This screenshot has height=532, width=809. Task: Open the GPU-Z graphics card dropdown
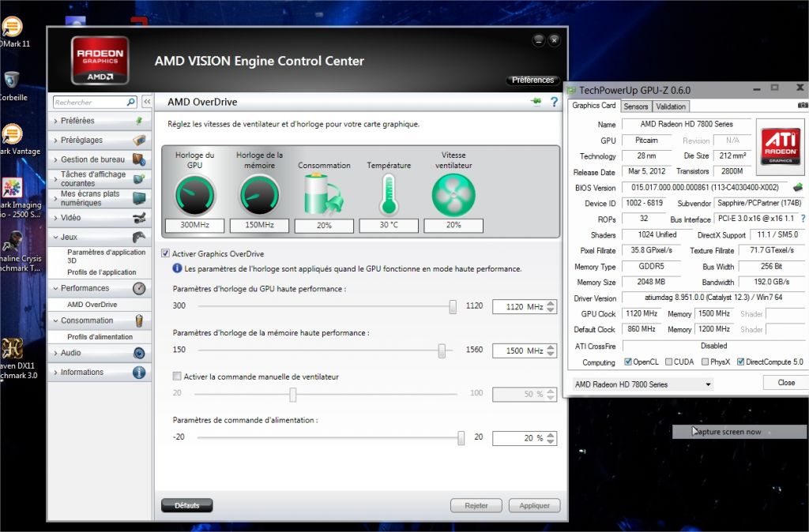click(643, 384)
